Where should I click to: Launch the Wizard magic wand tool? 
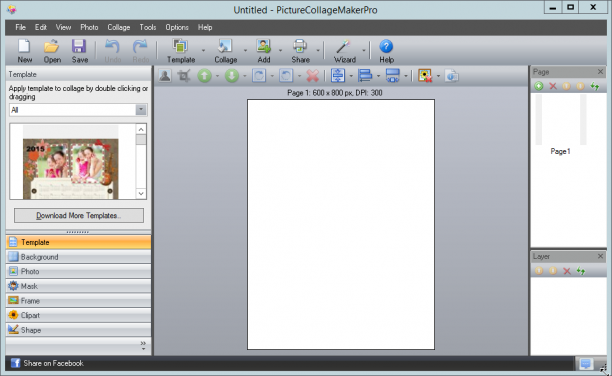(344, 51)
